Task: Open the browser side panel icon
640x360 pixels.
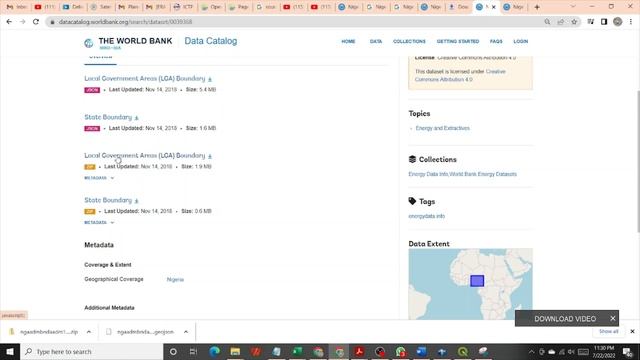Action: click(x=604, y=22)
